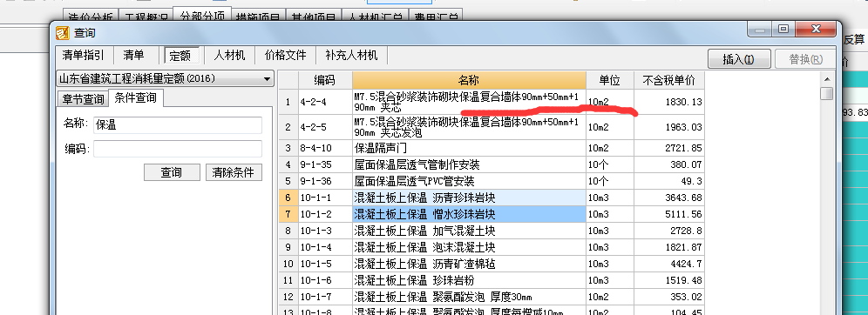Click the results list scrollbar thumb

[x=827, y=93]
